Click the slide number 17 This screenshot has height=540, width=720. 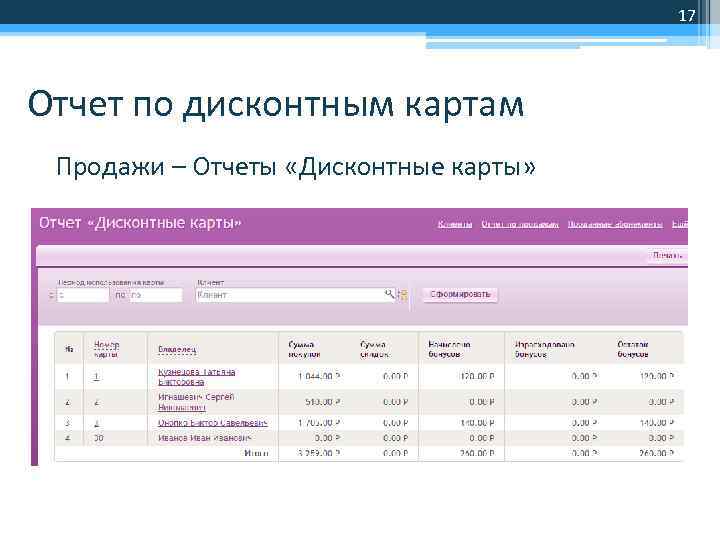click(x=687, y=16)
